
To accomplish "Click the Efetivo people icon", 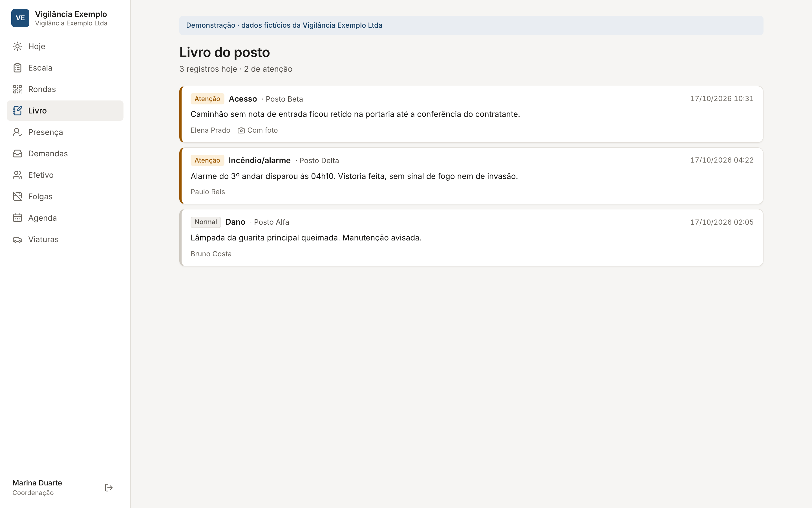I will point(17,175).
